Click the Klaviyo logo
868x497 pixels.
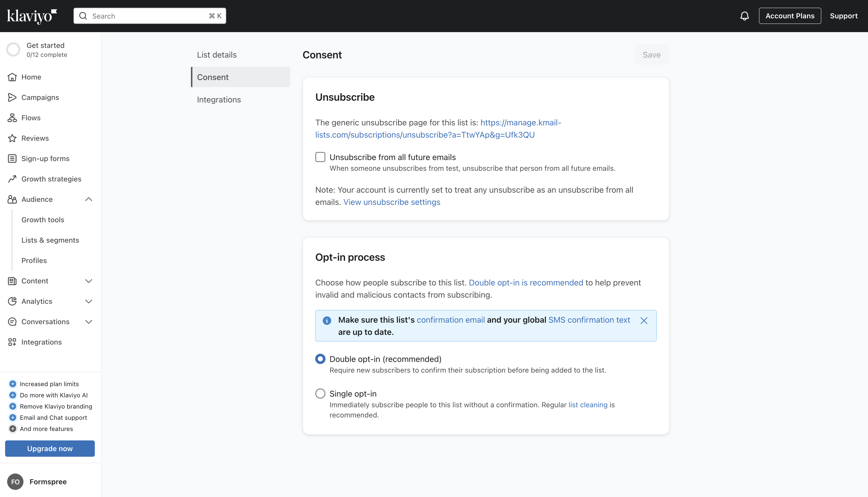32,16
